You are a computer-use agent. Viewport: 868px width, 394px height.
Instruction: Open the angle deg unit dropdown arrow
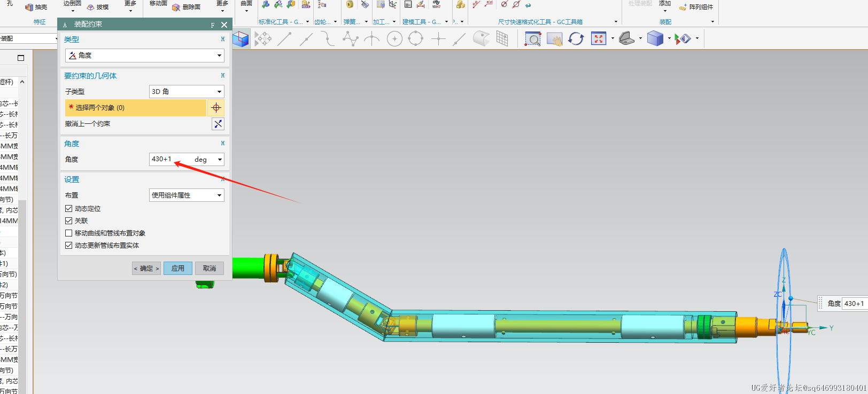click(x=220, y=160)
